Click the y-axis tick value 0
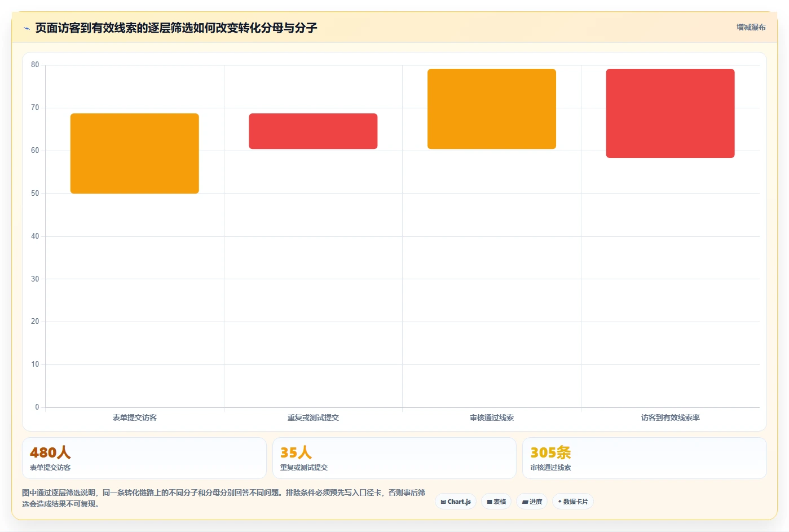 pos(37,407)
